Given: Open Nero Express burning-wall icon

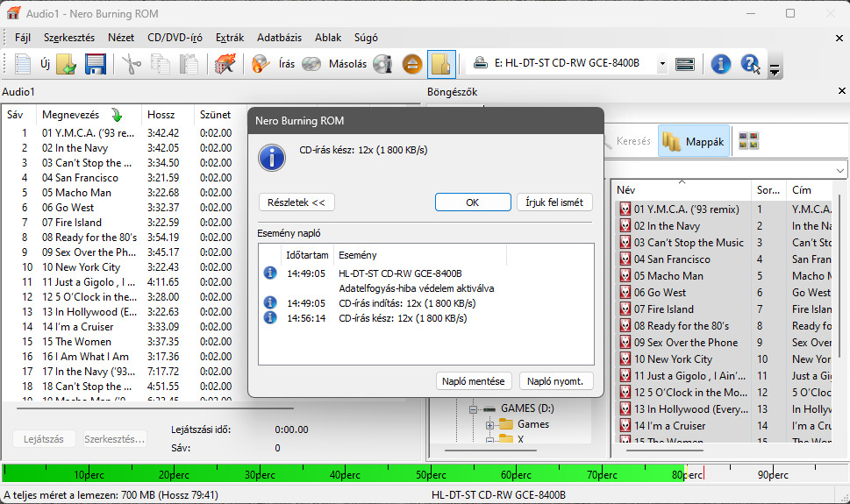Looking at the screenshot, I should click(x=225, y=64).
